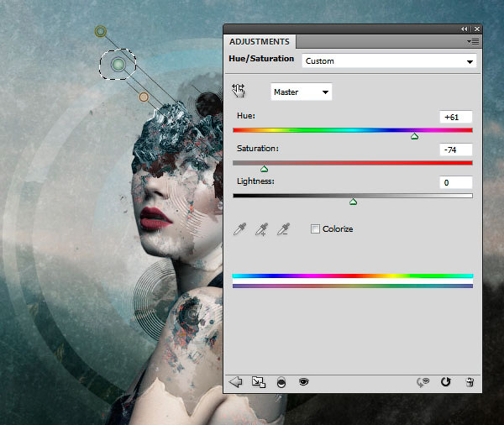Delete this adjustment layer trash icon
Image resolution: width=504 pixels, height=425 pixels.
click(x=470, y=382)
